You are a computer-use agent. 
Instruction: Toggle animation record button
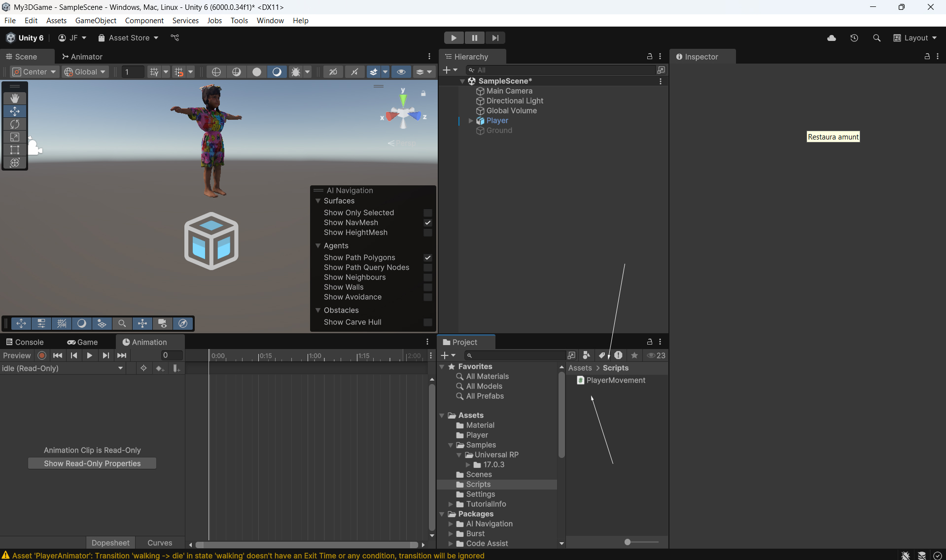[x=42, y=355]
